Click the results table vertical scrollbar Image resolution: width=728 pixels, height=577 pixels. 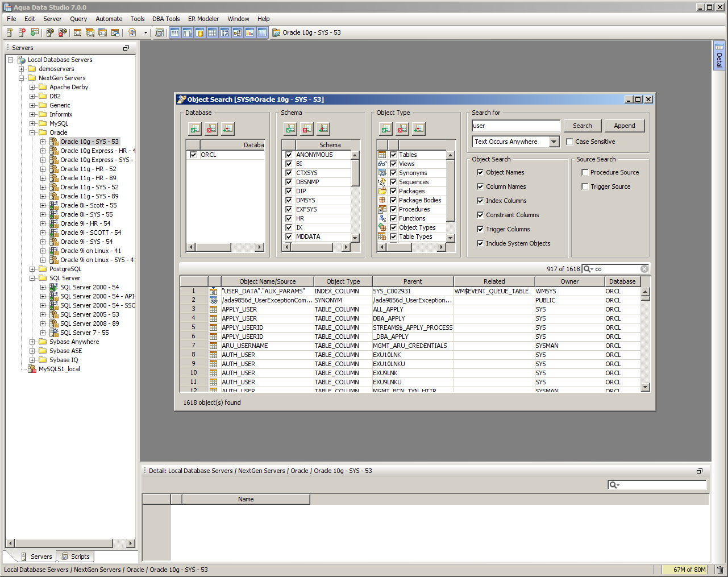click(x=645, y=341)
